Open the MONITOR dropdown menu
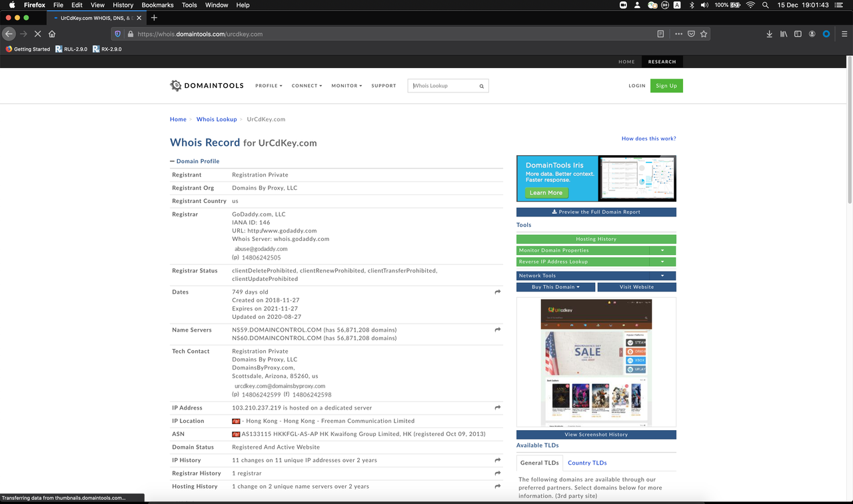 [347, 86]
